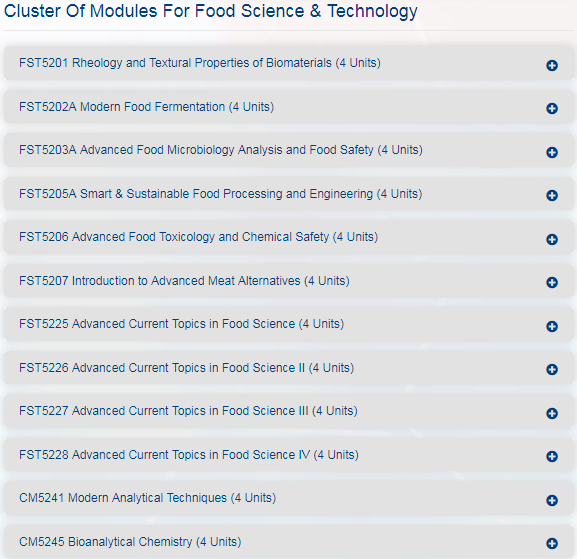The height and width of the screenshot is (559, 577).
Task: Expand CM5245 Bioanalytical Chemistry module title
Action: (130, 542)
